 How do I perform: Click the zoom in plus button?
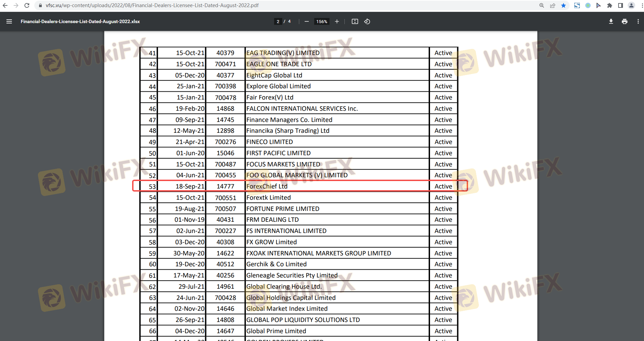(337, 21)
